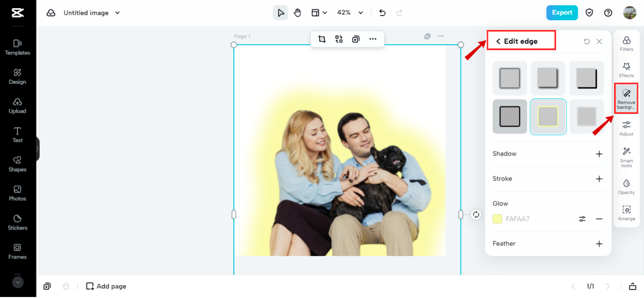This screenshot has height=299, width=644.
Task: Open Page 1 more options menu
Action: [441, 36]
